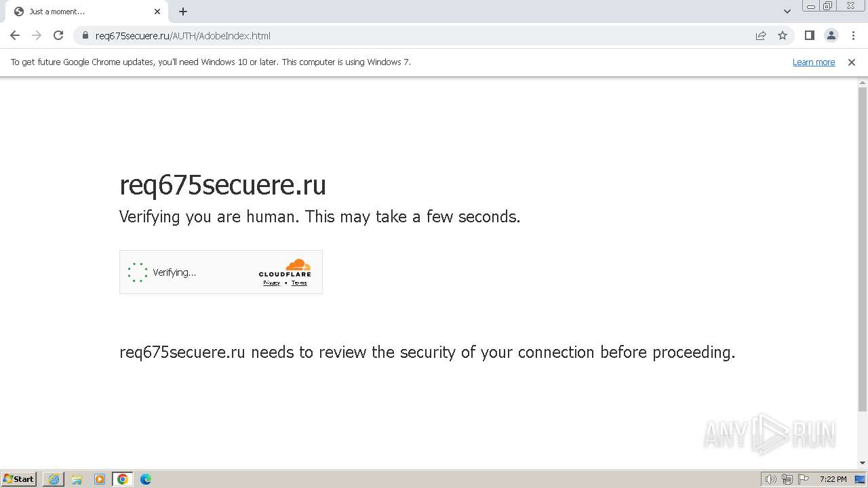Click the share page icon
Screen dimensions: 868x488
click(x=761, y=36)
